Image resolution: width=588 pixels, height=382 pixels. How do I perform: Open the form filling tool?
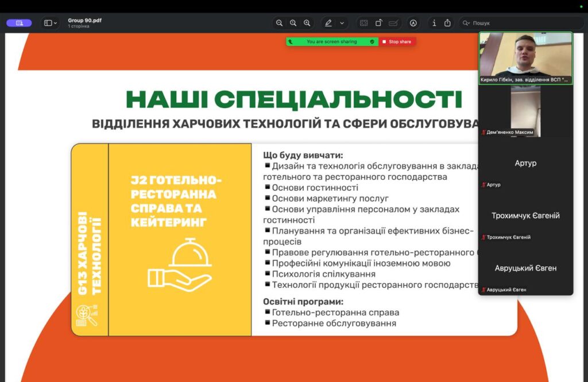click(393, 23)
